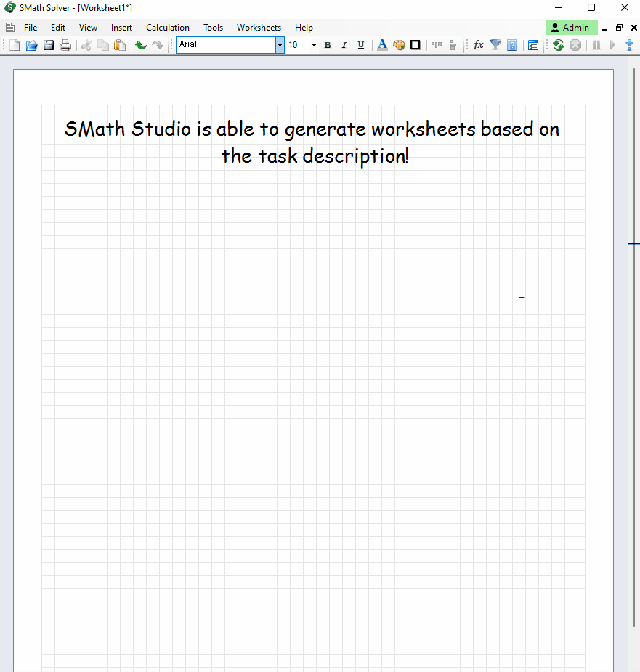Expand the font size 10 dropdown

[312, 45]
